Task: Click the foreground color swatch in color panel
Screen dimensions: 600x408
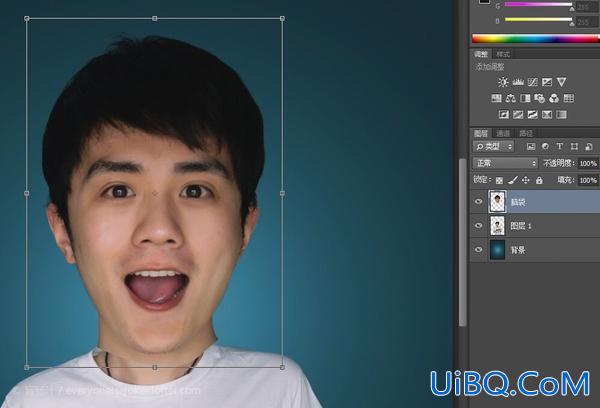Action: [484, 2]
